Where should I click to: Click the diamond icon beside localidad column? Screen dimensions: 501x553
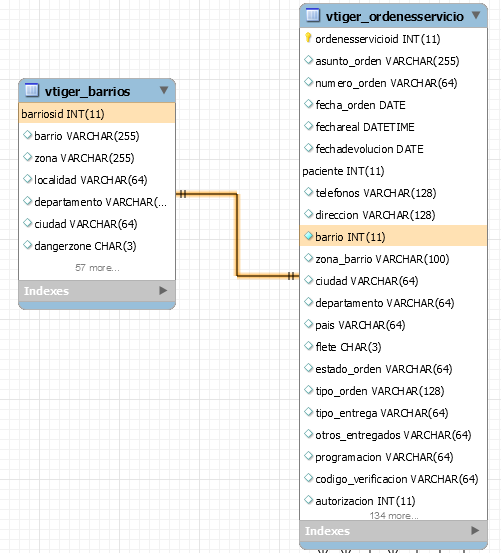28,178
